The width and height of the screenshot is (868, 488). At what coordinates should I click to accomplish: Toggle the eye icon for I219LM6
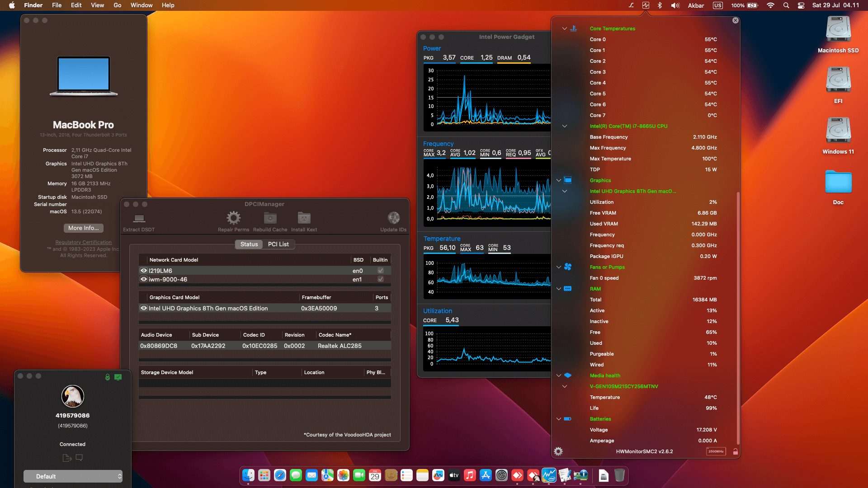[x=144, y=271]
